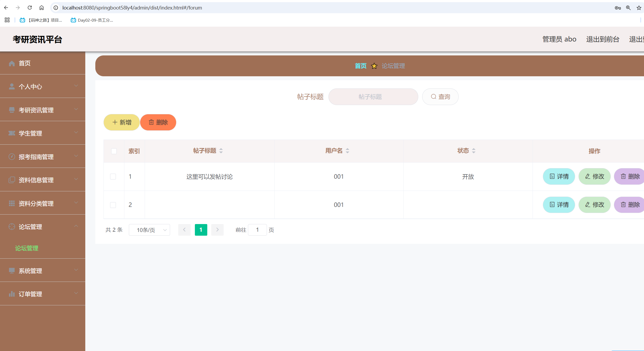The height and width of the screenshot is (351, 644).
Task: Click the yellow star breadcrumb icon
Action: pos(374,66)
